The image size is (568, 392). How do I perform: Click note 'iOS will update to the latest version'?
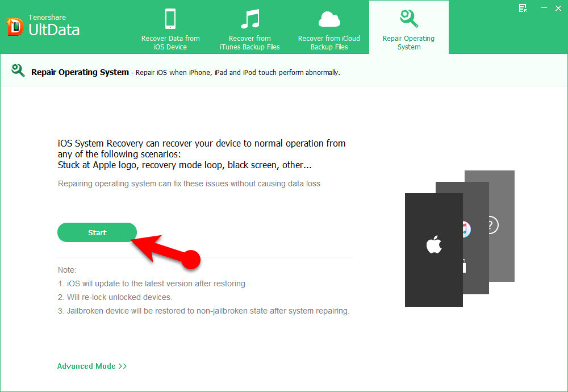tap(152, 283)
